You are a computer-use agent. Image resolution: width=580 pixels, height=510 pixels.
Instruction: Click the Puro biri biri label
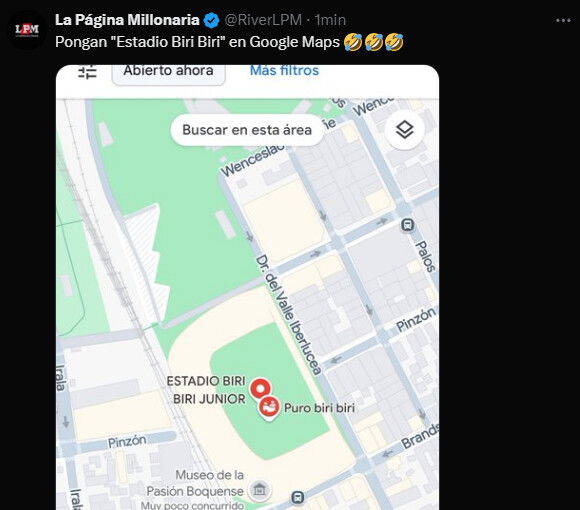click(319, 408)
